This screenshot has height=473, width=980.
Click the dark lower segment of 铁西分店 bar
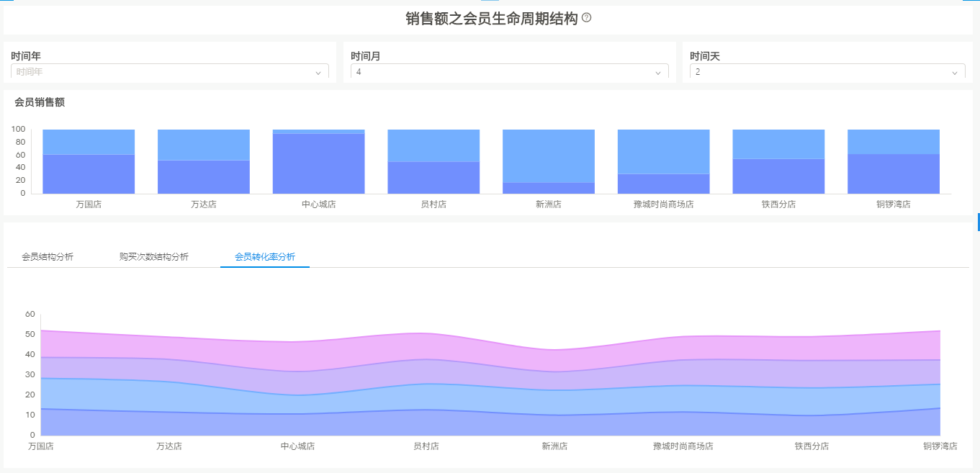[778, 176]
